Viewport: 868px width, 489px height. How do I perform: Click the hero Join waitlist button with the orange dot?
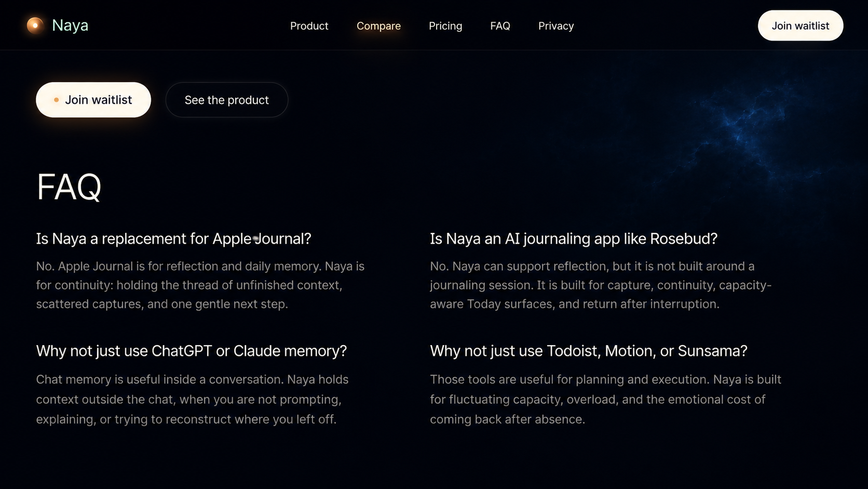tap(93, 100)
